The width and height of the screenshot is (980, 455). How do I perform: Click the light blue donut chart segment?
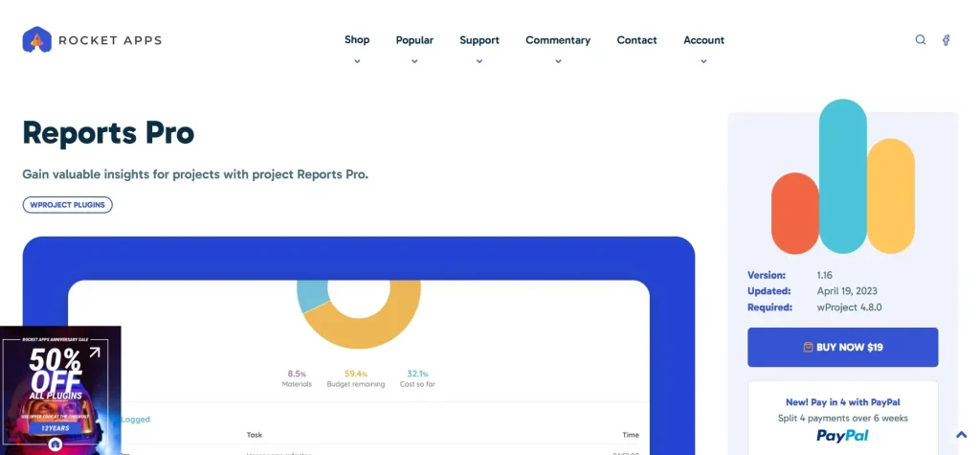pyautogui.click(x=311, y=296)
